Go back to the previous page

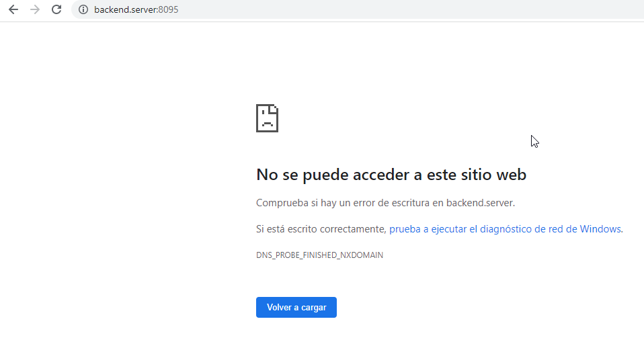(x=13, y=9)
